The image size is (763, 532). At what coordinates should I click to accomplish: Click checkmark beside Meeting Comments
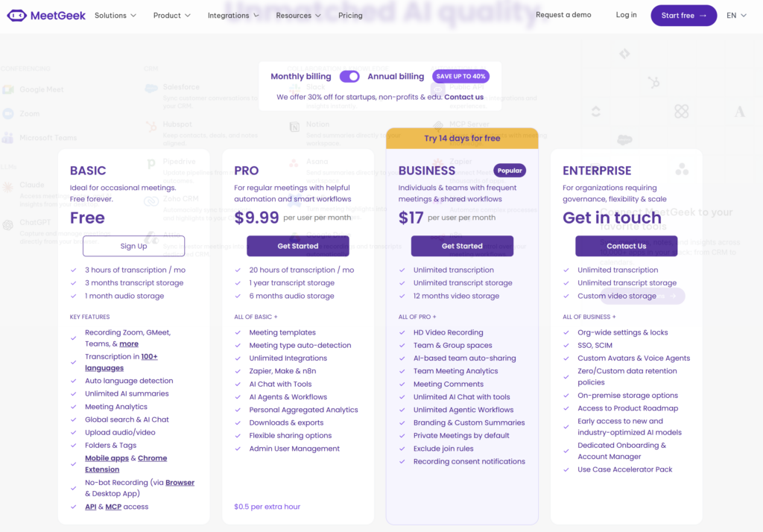pyautogui.click(x=402, y=384)
